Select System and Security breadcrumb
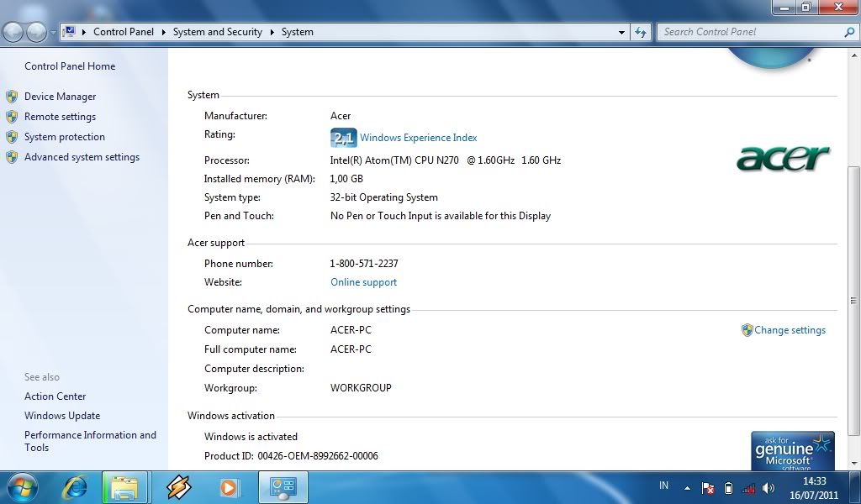861x504 pixels. [x=218, y=32]
